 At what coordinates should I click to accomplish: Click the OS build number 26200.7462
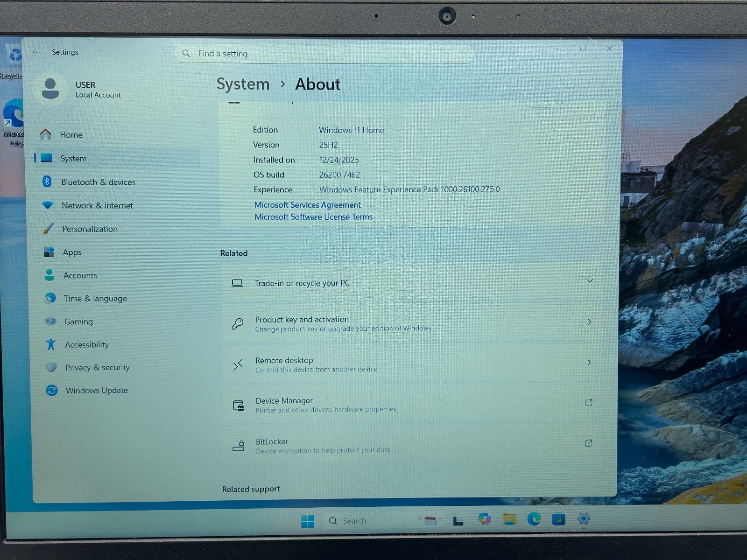(339, 175)
